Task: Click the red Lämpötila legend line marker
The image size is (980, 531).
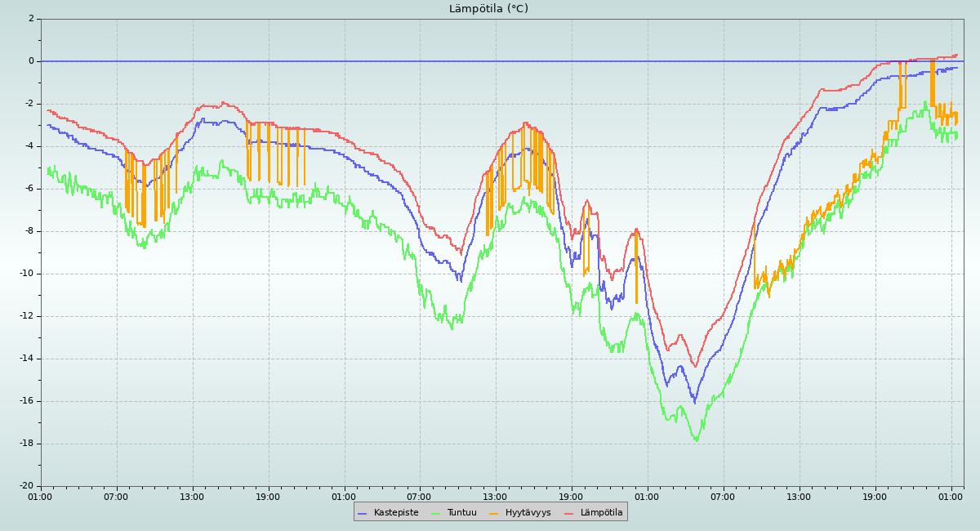Action: click(x=569, y=513)
